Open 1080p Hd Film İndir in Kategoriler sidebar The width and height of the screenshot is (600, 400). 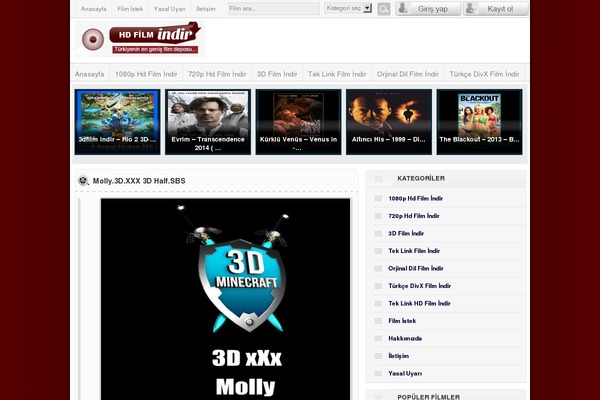coord(416,198)
